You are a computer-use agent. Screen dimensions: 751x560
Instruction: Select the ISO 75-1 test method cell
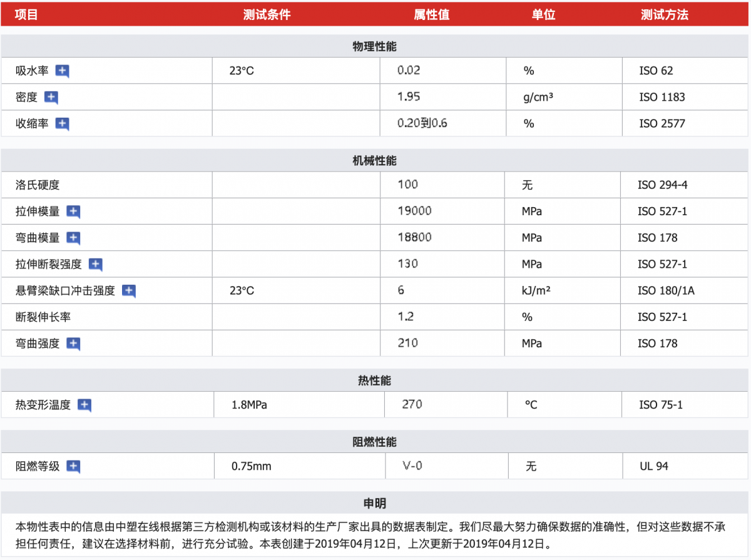tap(660, 405)
